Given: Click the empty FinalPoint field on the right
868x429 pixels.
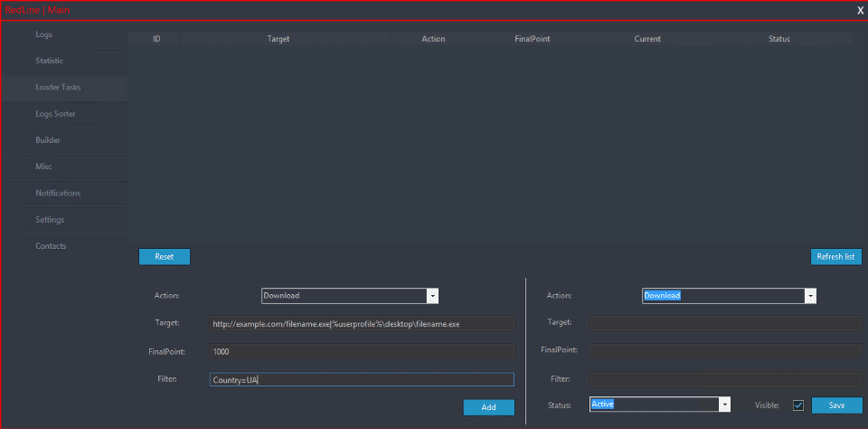Looking at the screenshot, I should (x=726, y=351).
